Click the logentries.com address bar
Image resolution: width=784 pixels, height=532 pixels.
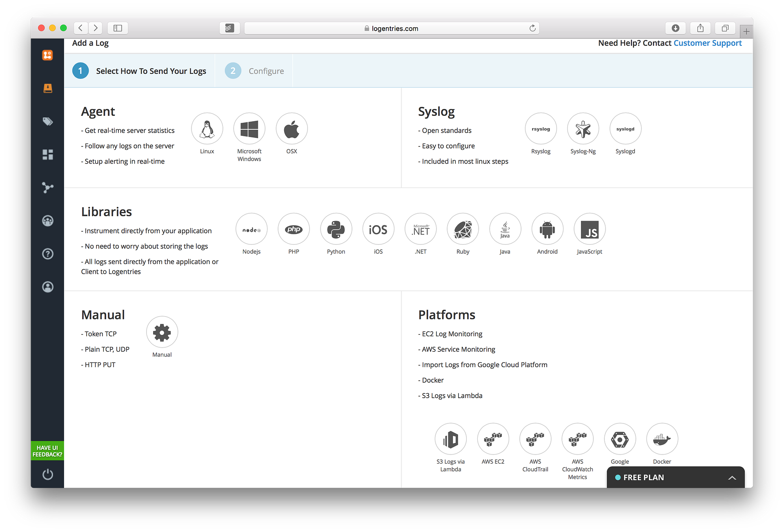click(391, 28)
